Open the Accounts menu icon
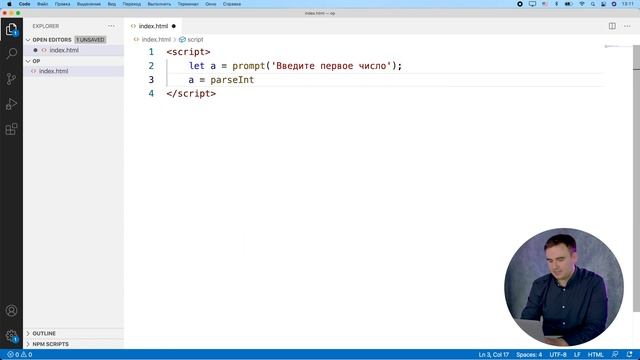 pos(11,311)
